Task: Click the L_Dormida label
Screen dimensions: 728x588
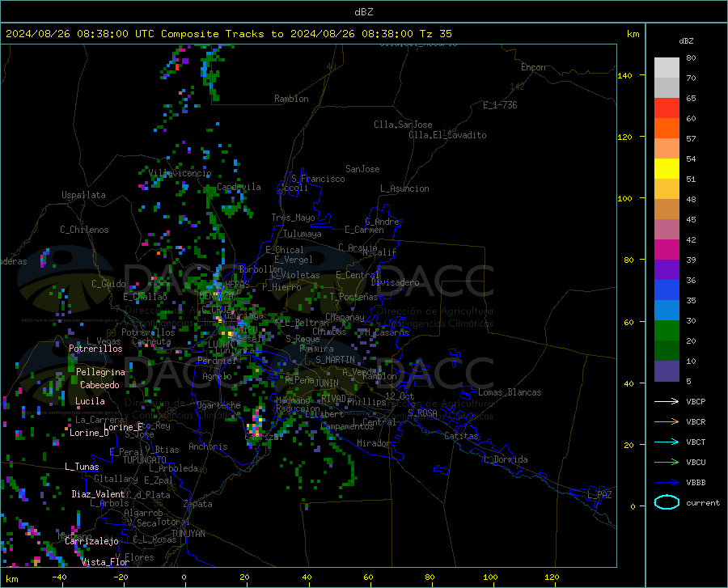Action: point(505,459)
